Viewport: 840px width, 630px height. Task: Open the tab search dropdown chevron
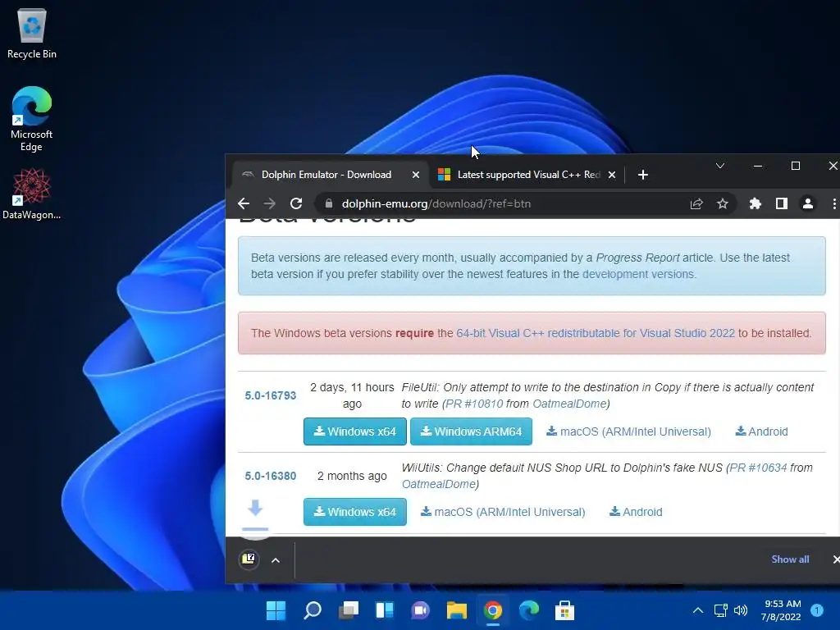point(720,166)
